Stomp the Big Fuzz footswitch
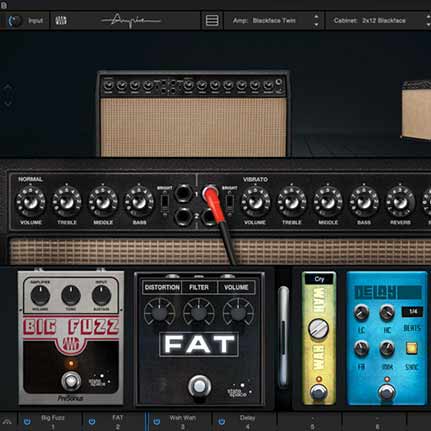The image size is (431, 431). 71,381
